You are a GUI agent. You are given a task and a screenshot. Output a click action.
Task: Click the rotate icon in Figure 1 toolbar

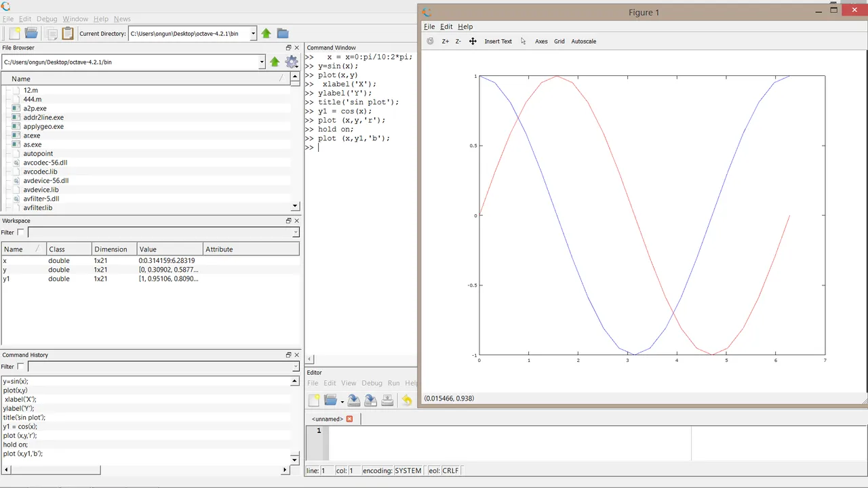[430, 41]
